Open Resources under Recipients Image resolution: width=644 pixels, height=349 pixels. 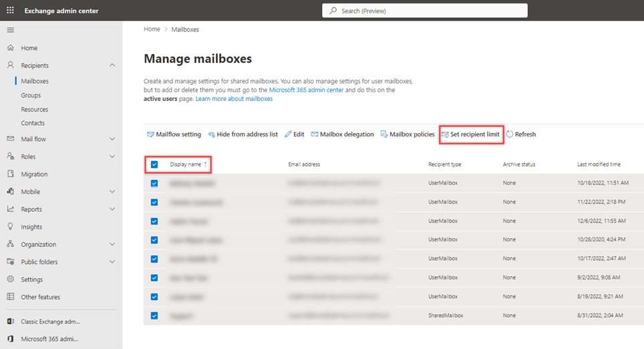35,110
